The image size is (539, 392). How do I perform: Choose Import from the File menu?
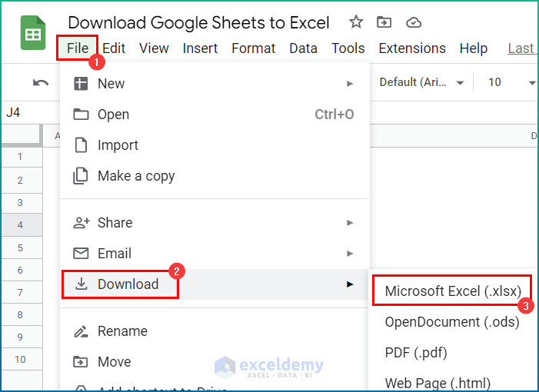click(215, 145)
